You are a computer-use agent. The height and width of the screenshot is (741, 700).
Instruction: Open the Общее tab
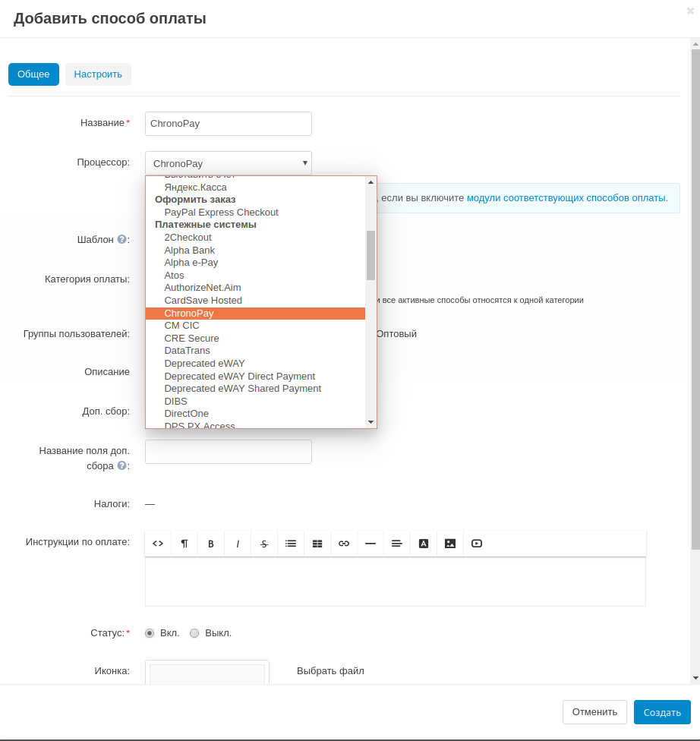33,74
